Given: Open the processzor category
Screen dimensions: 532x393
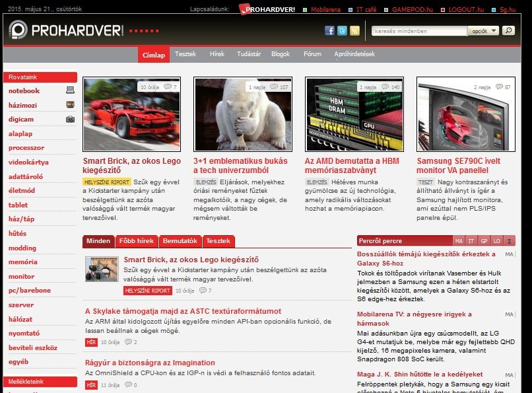Looking at the screenshot, I should (26, 148).
